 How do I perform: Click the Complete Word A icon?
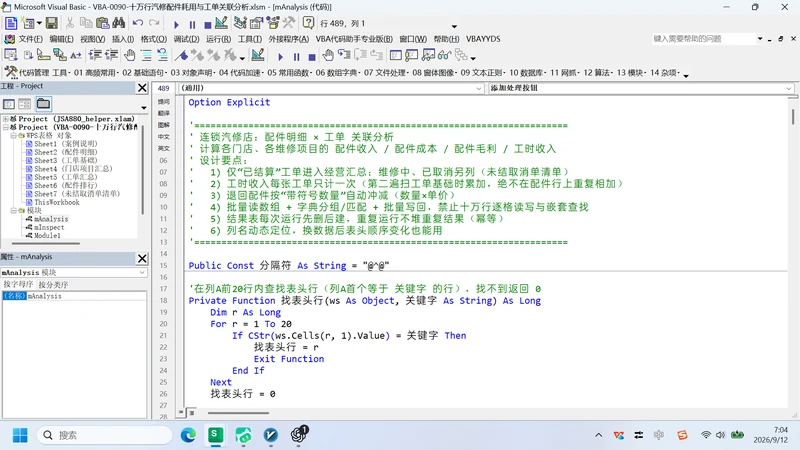(76, 55)
